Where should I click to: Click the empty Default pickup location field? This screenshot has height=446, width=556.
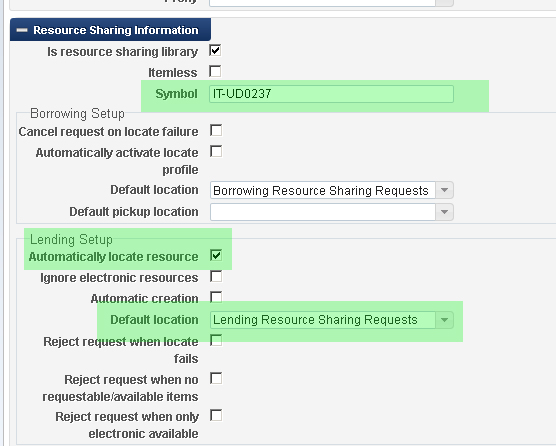point(323,212)
